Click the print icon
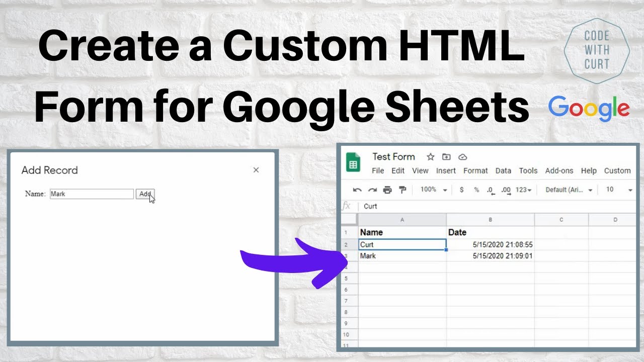644x362 pixels. pos(387,190)
